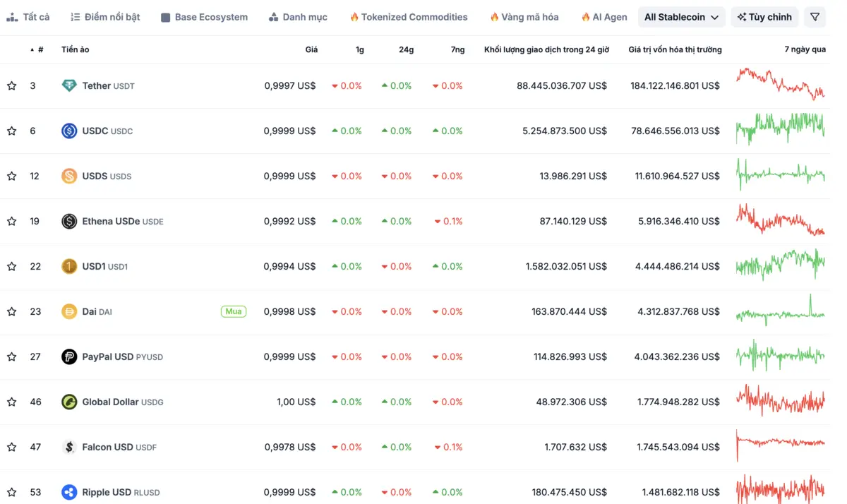This screenshot has width=847, height=504.
Task: Open the USD1 coin page link
Action: pyautogui.click(x=92, y=266)
